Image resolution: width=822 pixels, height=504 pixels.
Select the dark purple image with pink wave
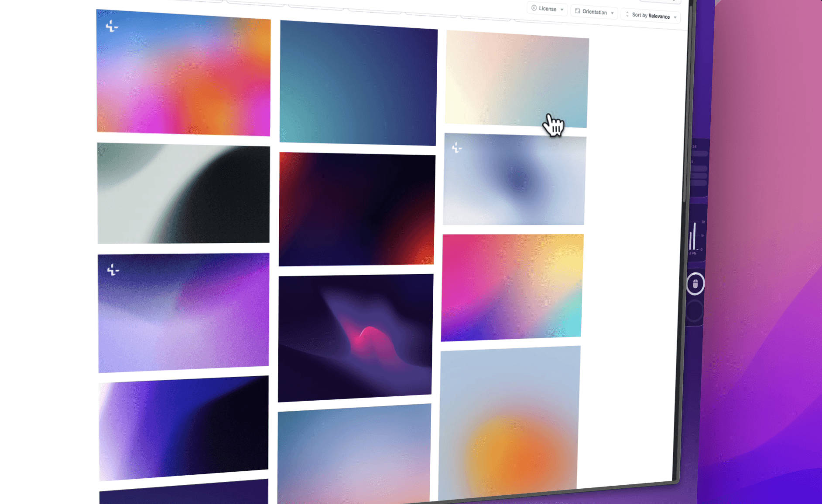(355, 337)
